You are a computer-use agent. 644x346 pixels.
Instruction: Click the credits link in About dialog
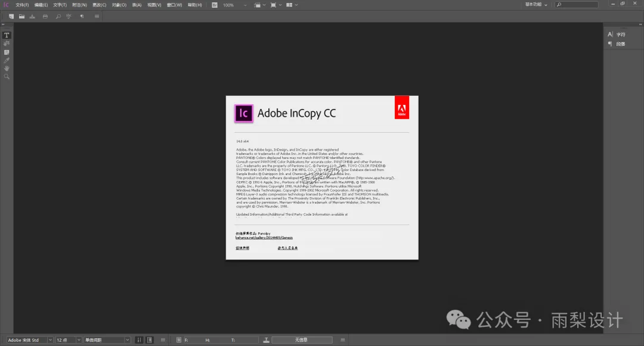[287, 248]
